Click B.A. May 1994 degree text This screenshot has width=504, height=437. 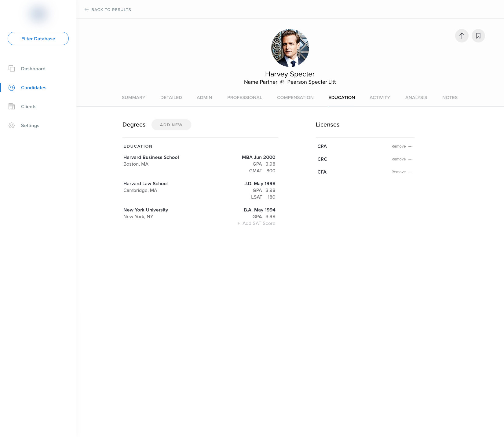click(x=260, y=210)
